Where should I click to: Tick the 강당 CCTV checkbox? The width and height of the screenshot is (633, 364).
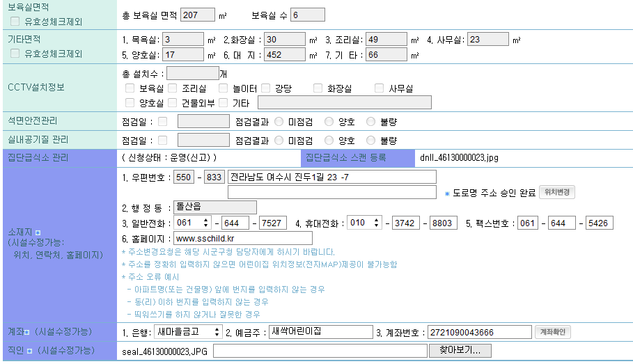265,88
